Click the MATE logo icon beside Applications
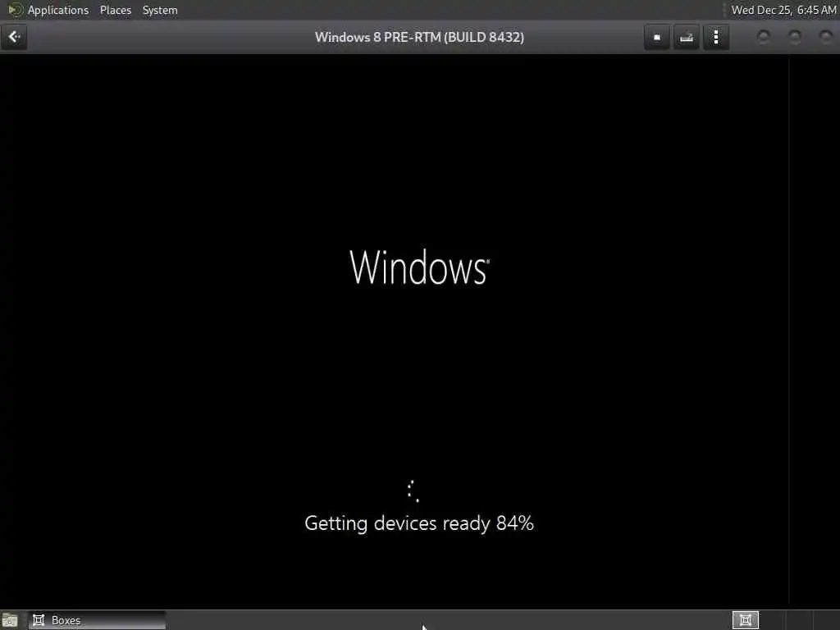 click(15, 10)
